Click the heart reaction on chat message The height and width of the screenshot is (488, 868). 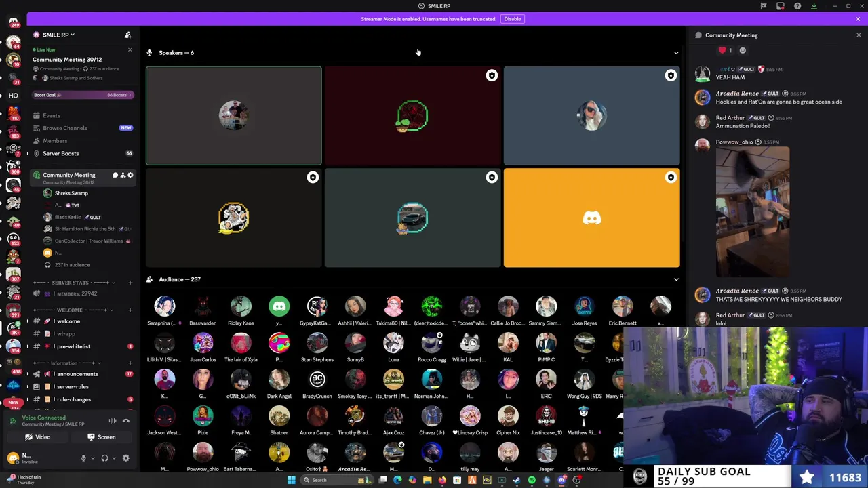pyautogui.click(x=725, y=50)
